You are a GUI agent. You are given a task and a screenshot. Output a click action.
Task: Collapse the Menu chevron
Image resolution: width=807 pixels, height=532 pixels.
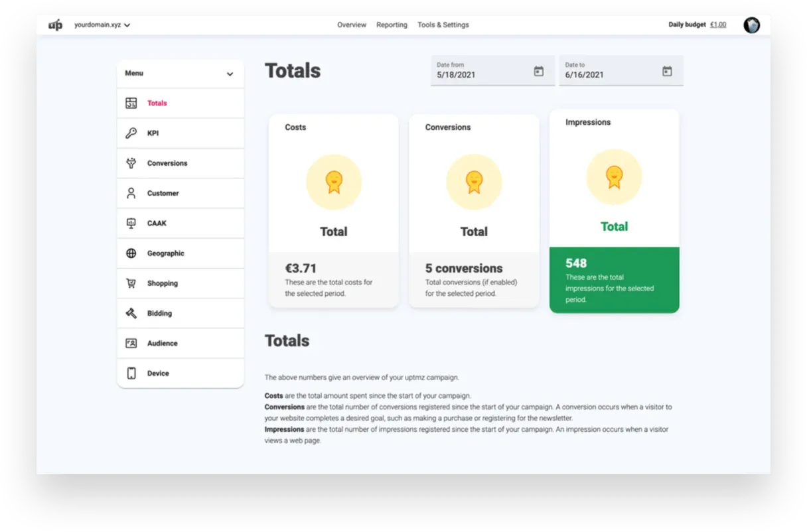pyautogui.click(x=230, y=74)
